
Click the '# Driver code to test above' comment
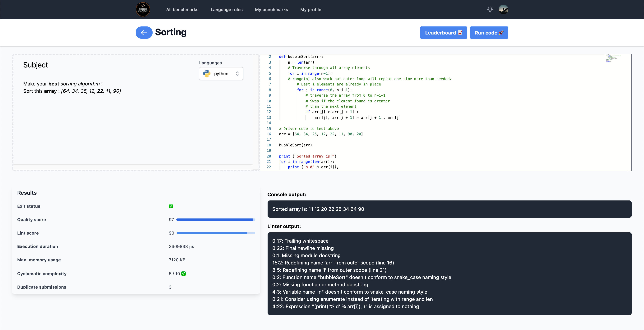(309, 129)
